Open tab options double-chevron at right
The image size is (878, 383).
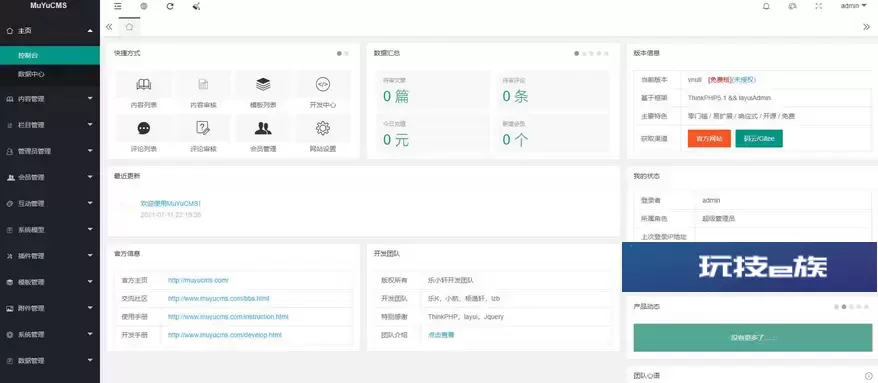tap(866, 26)
